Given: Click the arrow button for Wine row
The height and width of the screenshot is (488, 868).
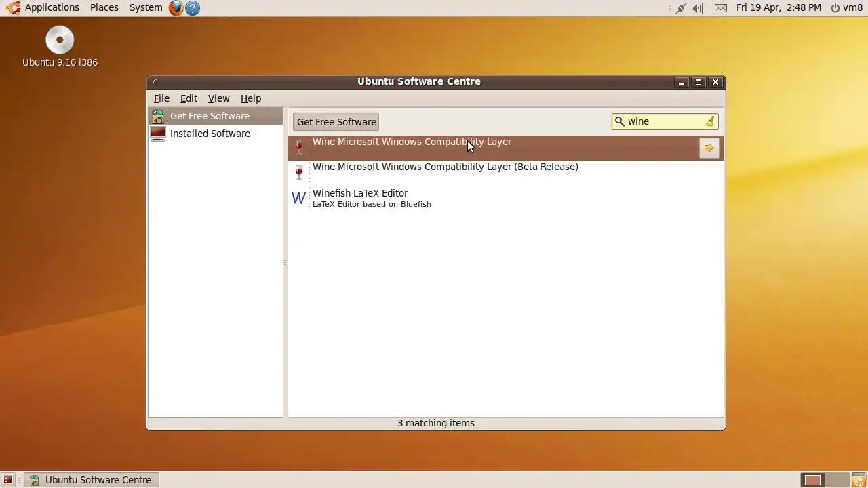Looking at the screenshot, I should pyautogui.click(x=709, y=148).
